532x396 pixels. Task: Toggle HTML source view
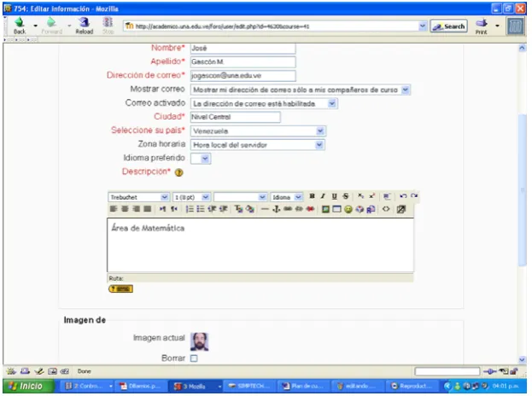386,209
